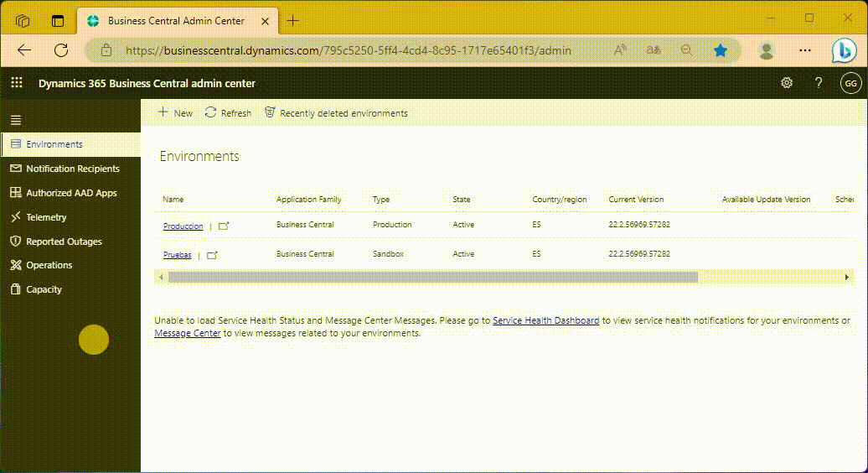This screenshot has height=473, width=868.
Task: Open the app launcher waffle icon
Action: click(x=17, y=83)
